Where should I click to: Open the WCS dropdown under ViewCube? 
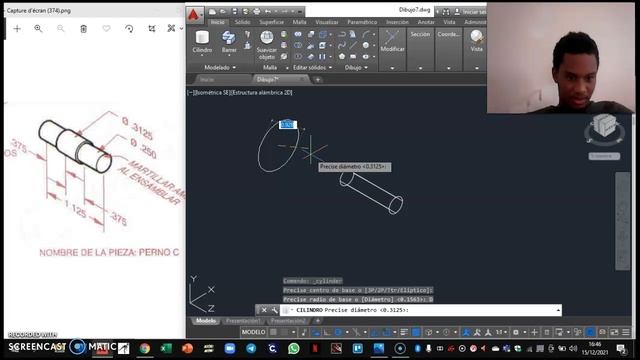coord(604,156)
